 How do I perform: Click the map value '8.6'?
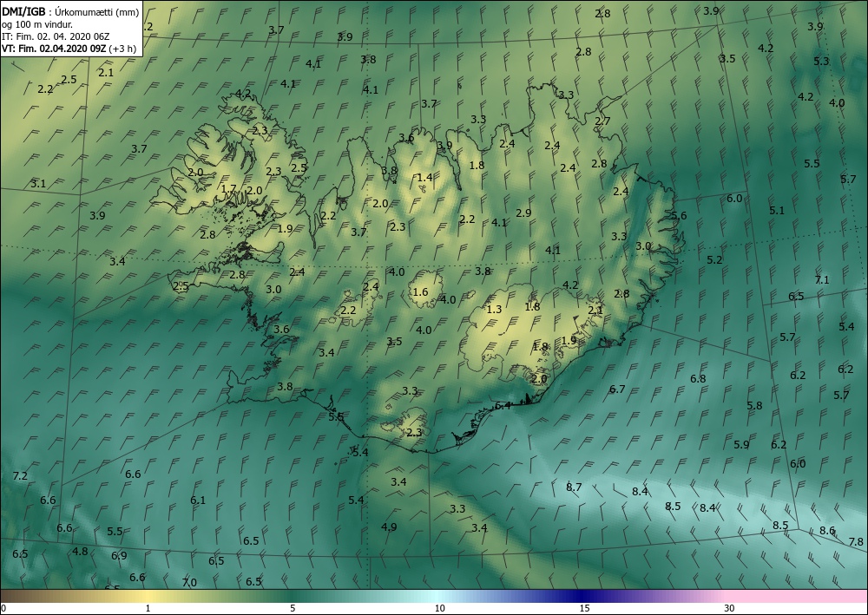click(x=827, y=530)
